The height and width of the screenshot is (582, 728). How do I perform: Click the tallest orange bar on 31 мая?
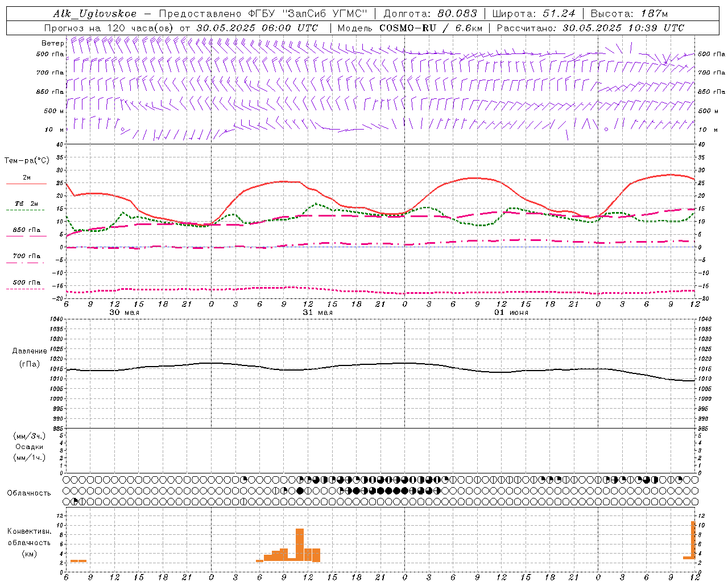pyautogui.click(x=300, y=545)
